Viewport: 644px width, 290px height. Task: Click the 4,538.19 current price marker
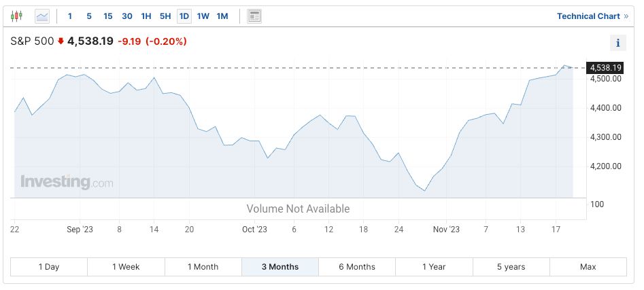pos(605,67)
